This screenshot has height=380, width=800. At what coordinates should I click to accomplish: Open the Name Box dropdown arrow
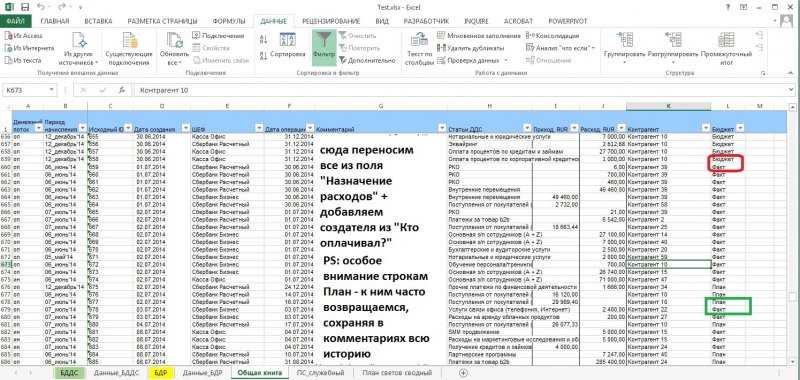coord(52,90)
